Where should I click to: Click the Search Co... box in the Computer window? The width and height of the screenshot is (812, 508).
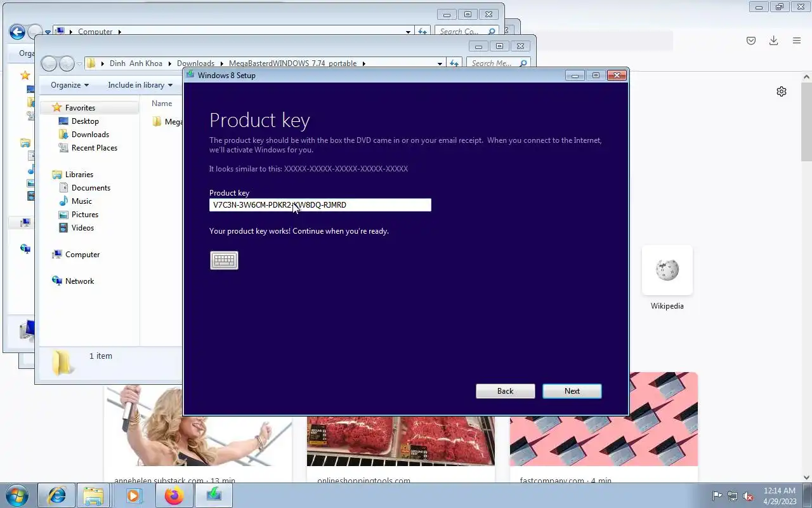click(466, 31)
